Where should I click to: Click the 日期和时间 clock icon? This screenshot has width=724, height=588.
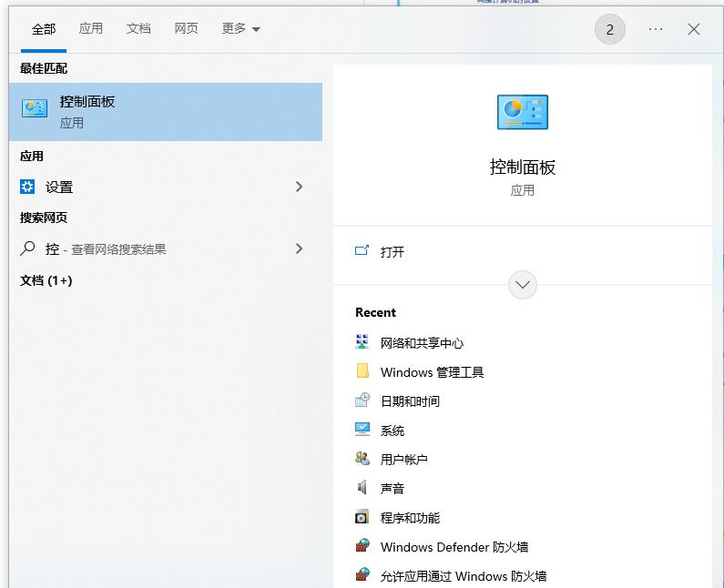pyautogui.click(x=362, y=400)
